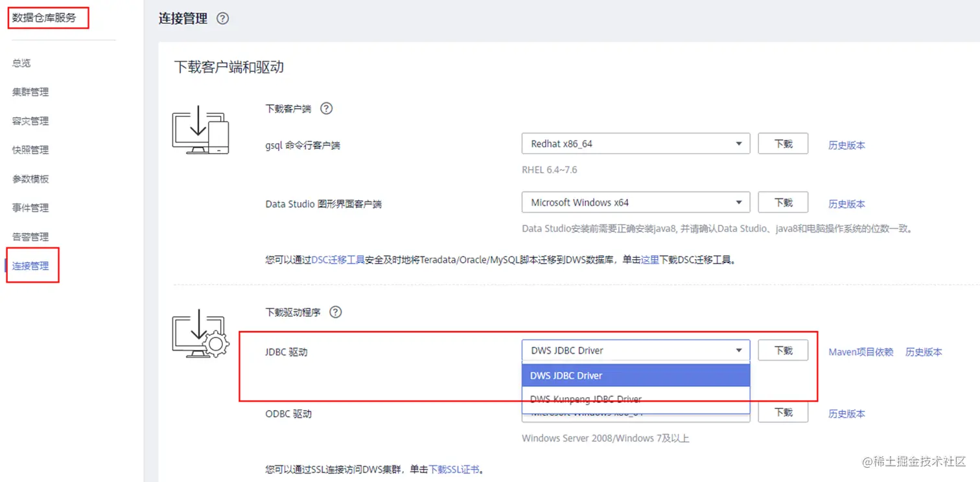
Task: Click the Data Studio 图形界面客户端 label
Action: (x=323, y=203)
